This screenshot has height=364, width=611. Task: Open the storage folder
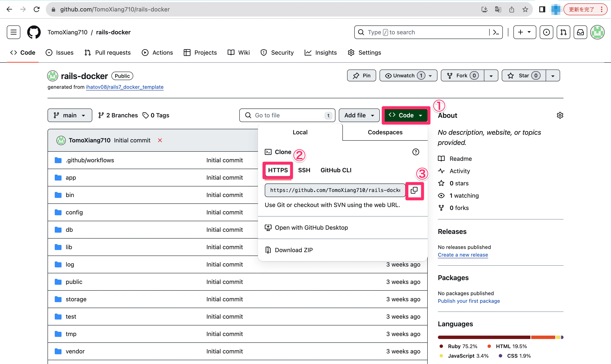point(76,299)
